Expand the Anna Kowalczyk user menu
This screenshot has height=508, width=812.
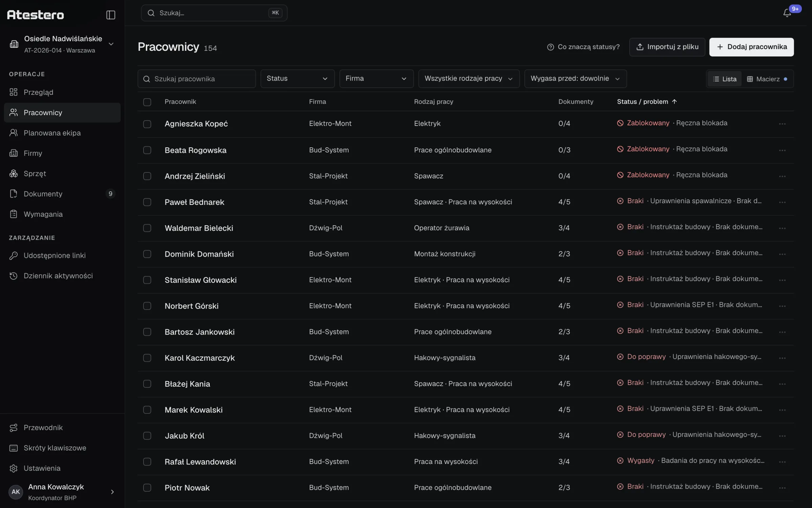pos(62,492)
